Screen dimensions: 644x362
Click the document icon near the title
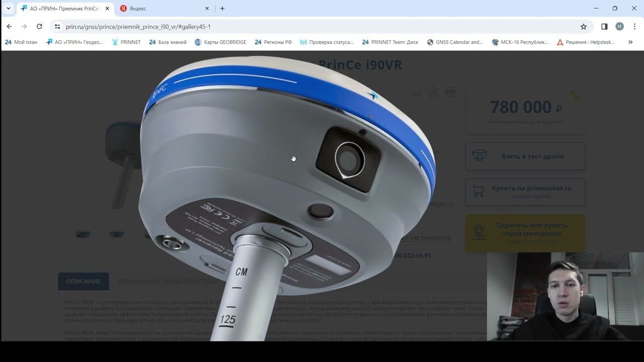click(433, 93)
